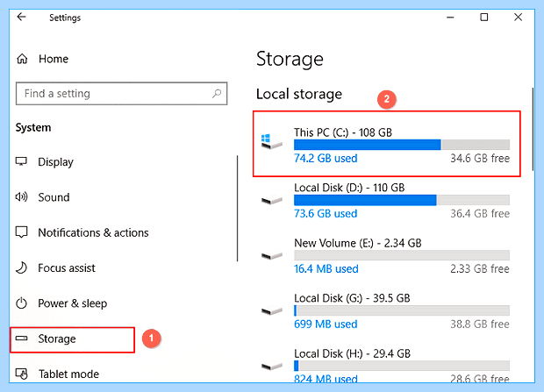Click the Local Disk (G:) - 39.5 GB title
The width and height of the screenshot is (544, 392).
click(x=352, y=298)
